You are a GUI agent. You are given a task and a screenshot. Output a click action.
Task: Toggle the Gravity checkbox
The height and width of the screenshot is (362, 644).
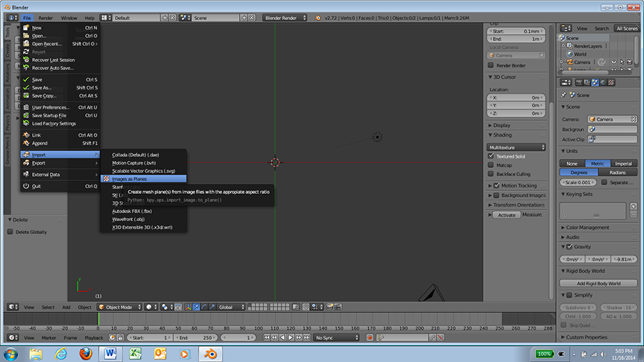click(570, 247)
